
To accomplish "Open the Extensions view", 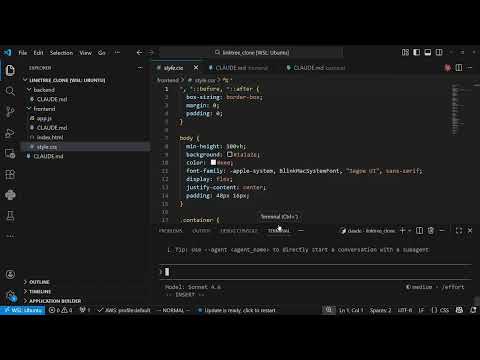I will (10, 174).
